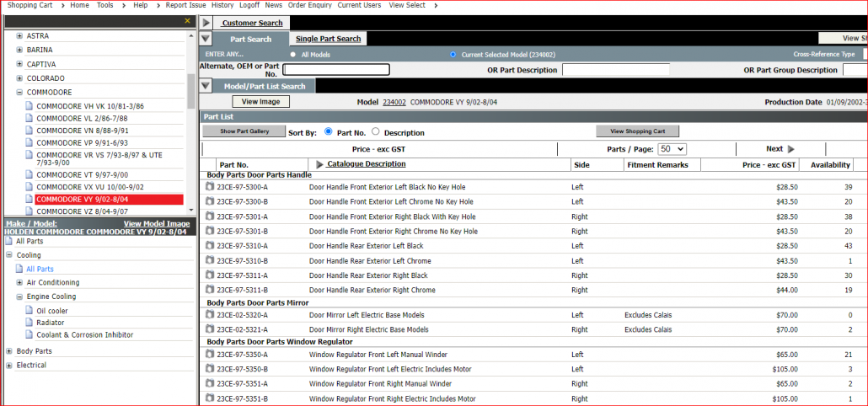Click part icon beside 23CE-97-5310-A
This screenshot has height=406, width=868.
(x=210, y=246)
